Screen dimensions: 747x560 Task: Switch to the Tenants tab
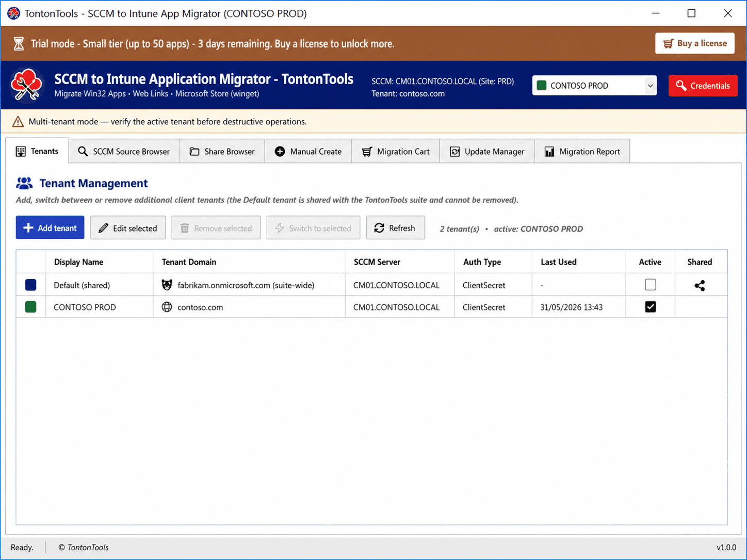pyautogui.click(x=37, y=151)
